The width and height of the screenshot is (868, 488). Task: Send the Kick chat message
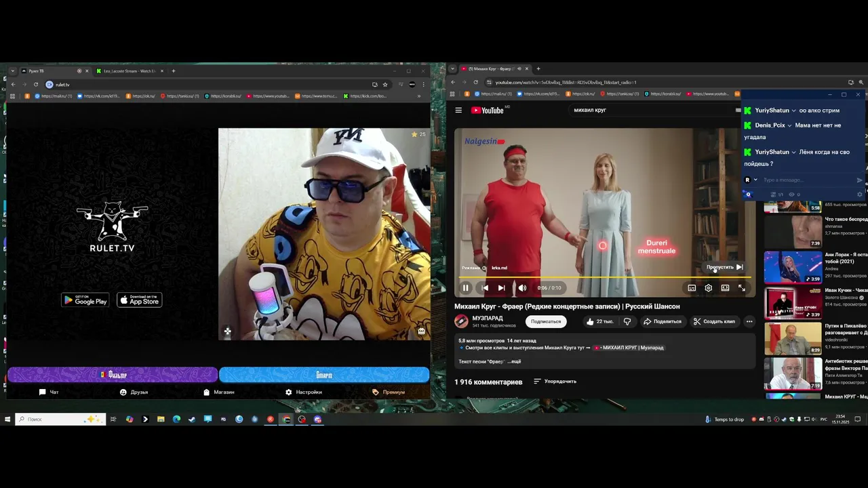[x=859, y=180]
